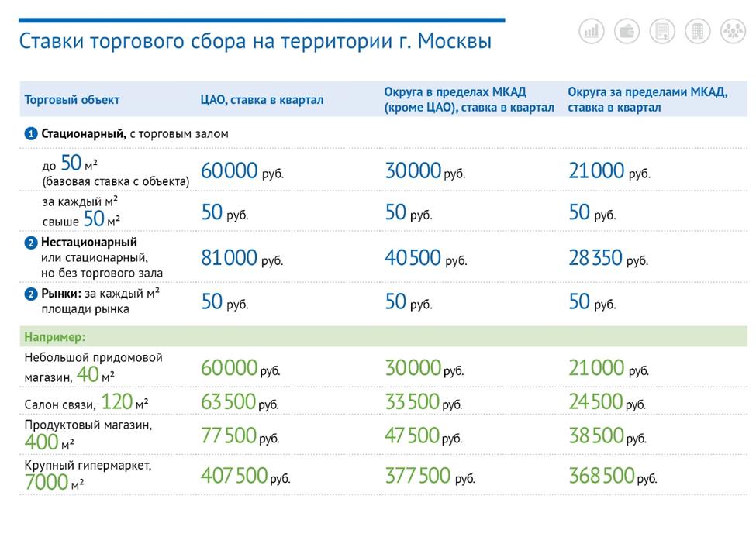Image resolution: width=756 pixels, height=537 pixels.
Task: Click the Крупный гипермаркет row label
Action: pos(88,474)
